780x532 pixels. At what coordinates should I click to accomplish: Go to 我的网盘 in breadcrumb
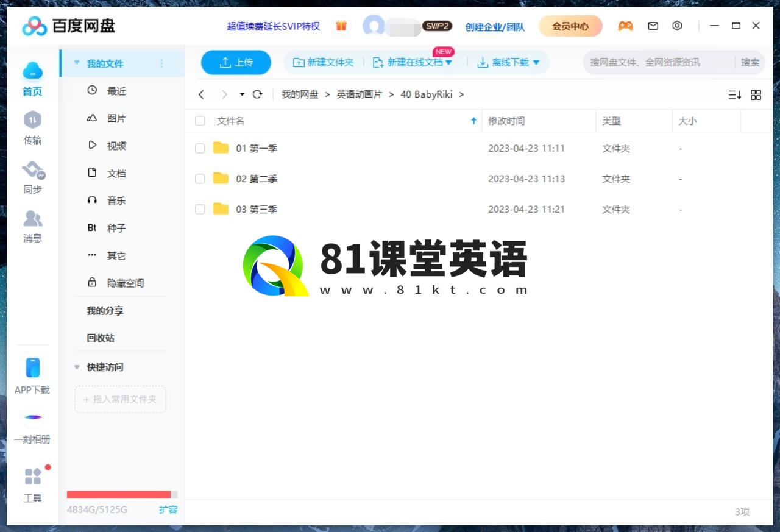pyautogui.click(x=300, y=94)
